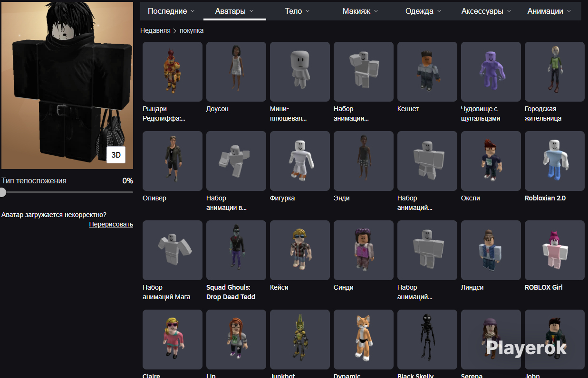Select the Robloxian 2.0 avatar thumbnail
Screen dimensions: 588x378
[555, 161]
